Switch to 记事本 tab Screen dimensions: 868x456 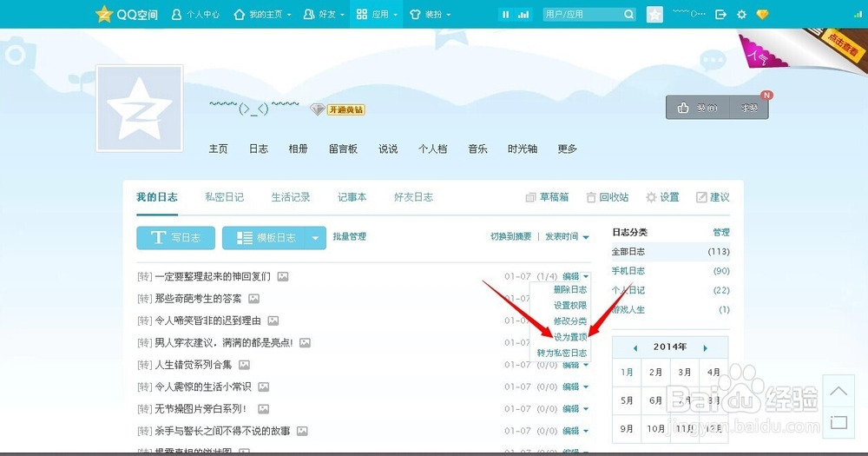pyautogui.click(x=352, y=197)
